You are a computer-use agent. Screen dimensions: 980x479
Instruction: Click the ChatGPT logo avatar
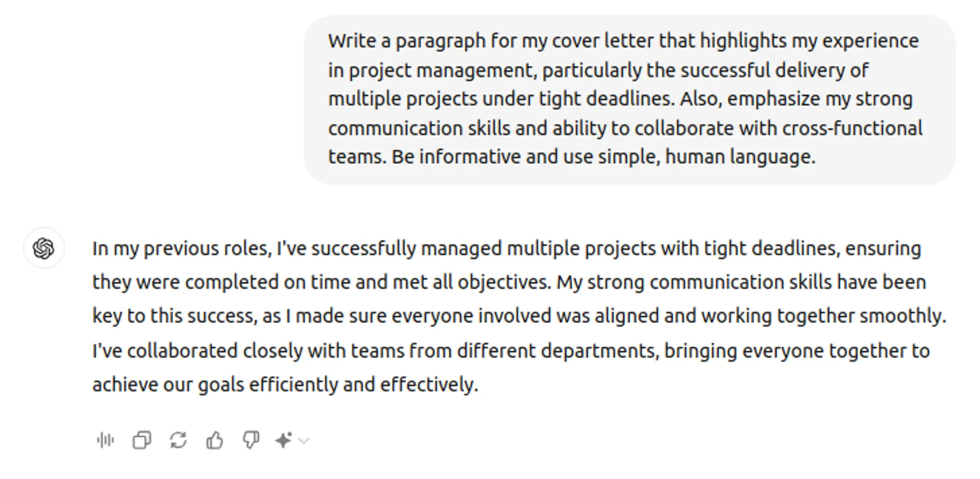point(44,249)
